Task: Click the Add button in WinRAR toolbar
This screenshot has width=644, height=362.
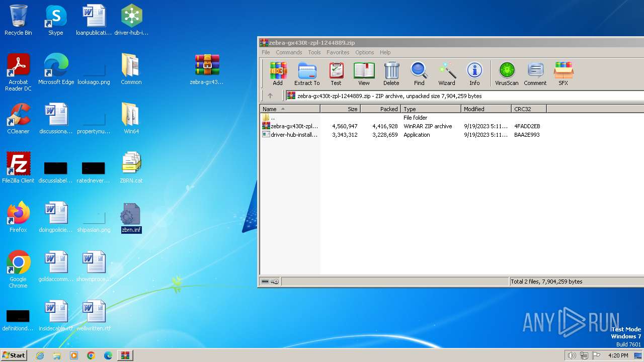Action: [278, 74]
